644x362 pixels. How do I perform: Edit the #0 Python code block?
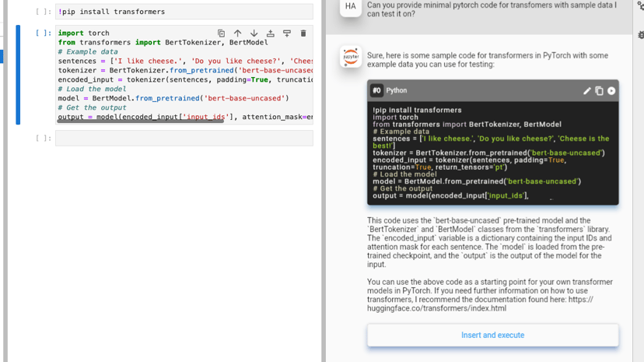point(587,91)
